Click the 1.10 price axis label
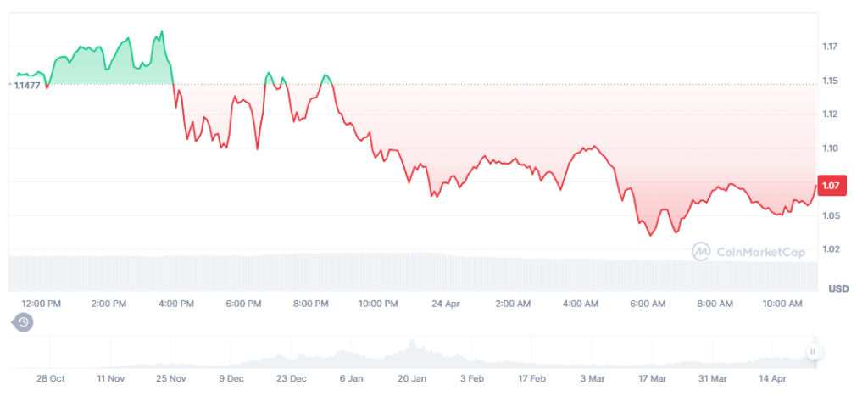868x402 pixels. coord(830,148)
